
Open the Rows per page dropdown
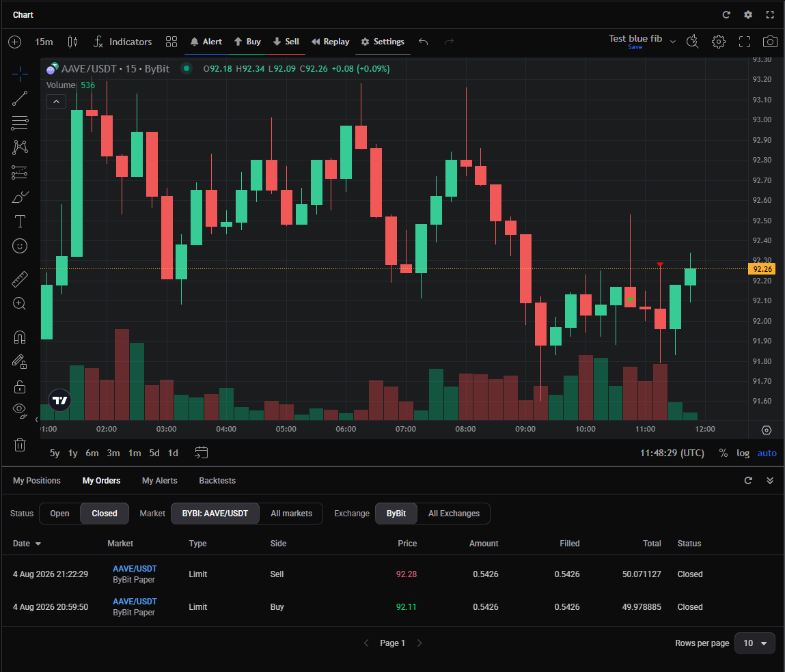(x=754, y=643)
